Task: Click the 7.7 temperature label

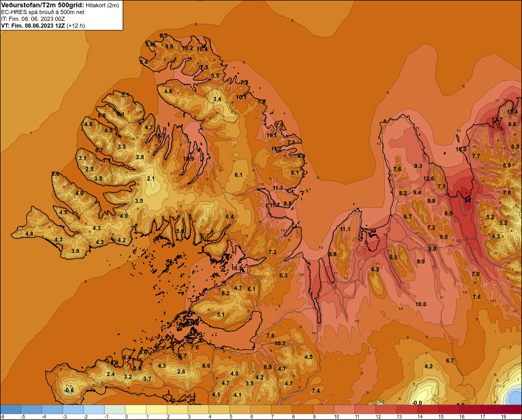Action: (476, 156)
